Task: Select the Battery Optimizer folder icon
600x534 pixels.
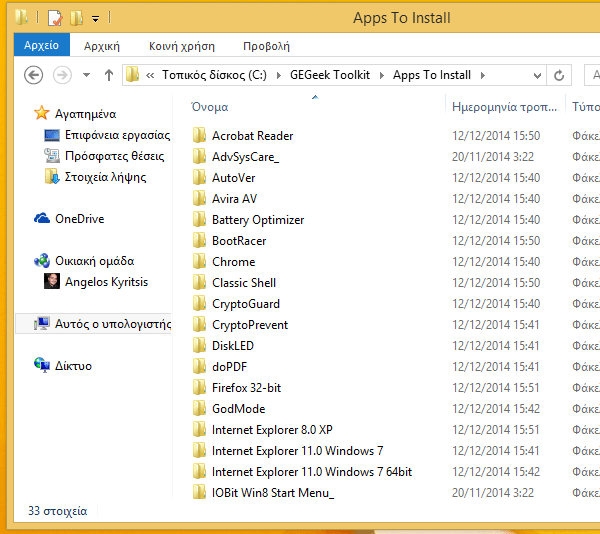Action: [x=199, y=220]
